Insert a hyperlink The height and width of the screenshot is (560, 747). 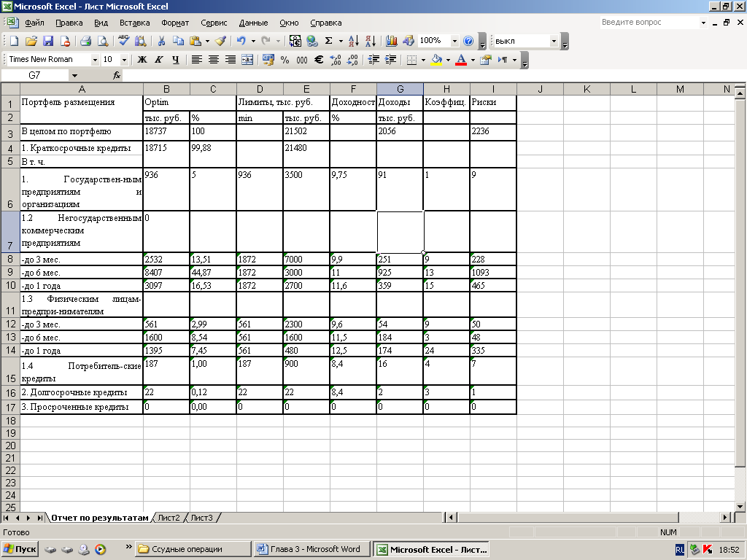(312, 42)
